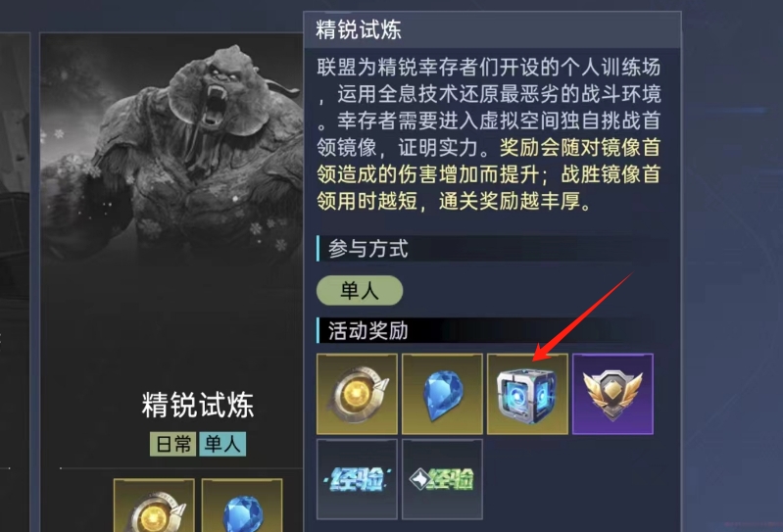Image resolution: width=783 pixels, height=532 pixels.
Task: Tap the green 经验 reward icon with star
Action: pos(442,479)
